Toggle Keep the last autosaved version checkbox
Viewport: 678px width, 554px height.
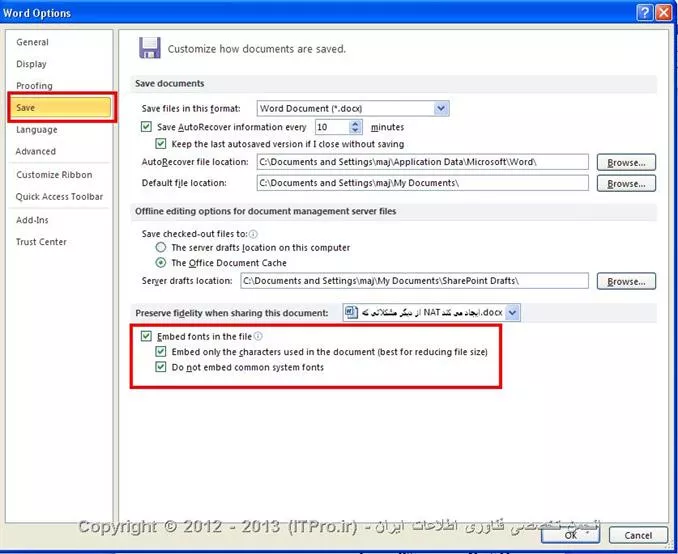click(160, 144)
